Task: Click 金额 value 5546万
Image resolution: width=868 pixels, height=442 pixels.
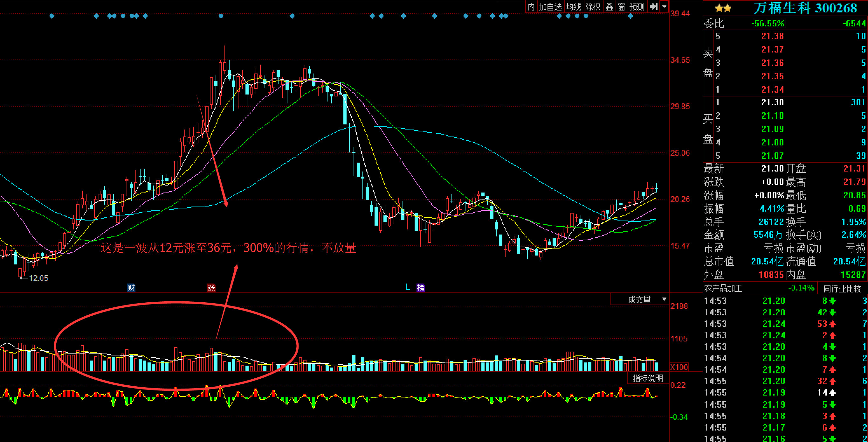Action: point(768,235)
